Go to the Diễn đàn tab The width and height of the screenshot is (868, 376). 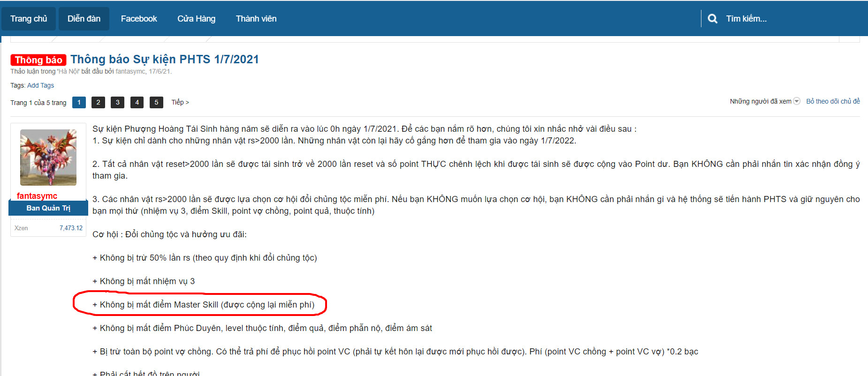click(x=84, y=19)
